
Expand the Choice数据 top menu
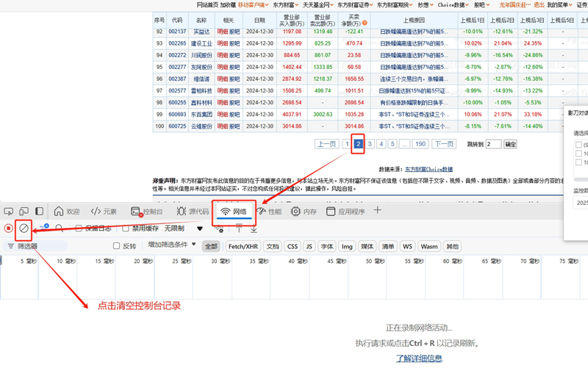(x=453, y=5)
